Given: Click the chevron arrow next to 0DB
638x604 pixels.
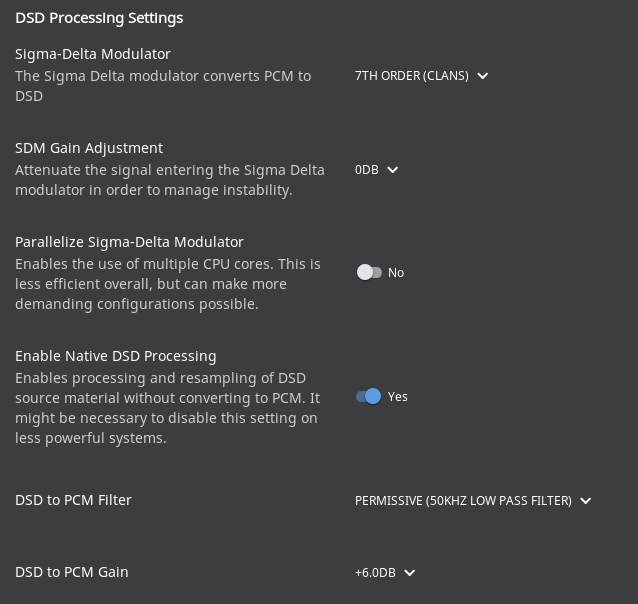Looking at the screenshot, I should pyautogui.click(x=393, y=170).
